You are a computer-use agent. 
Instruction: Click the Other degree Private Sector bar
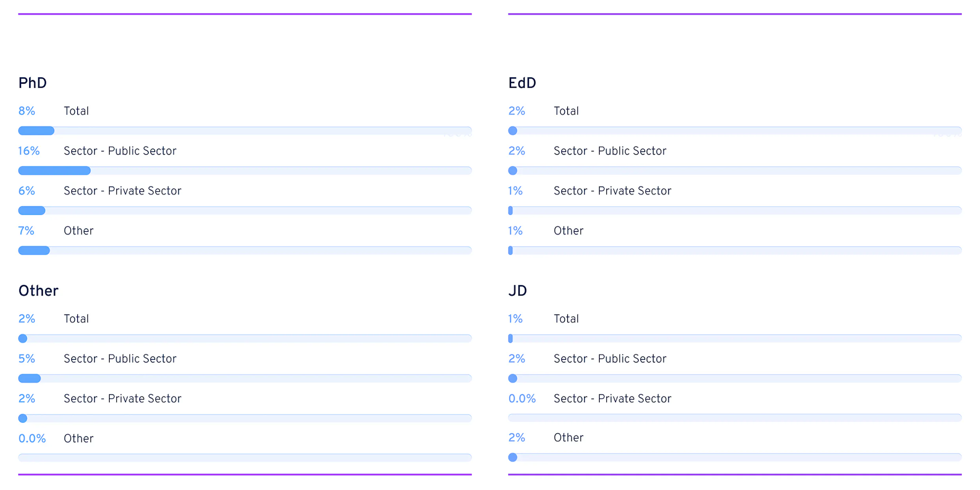[245, 418]
